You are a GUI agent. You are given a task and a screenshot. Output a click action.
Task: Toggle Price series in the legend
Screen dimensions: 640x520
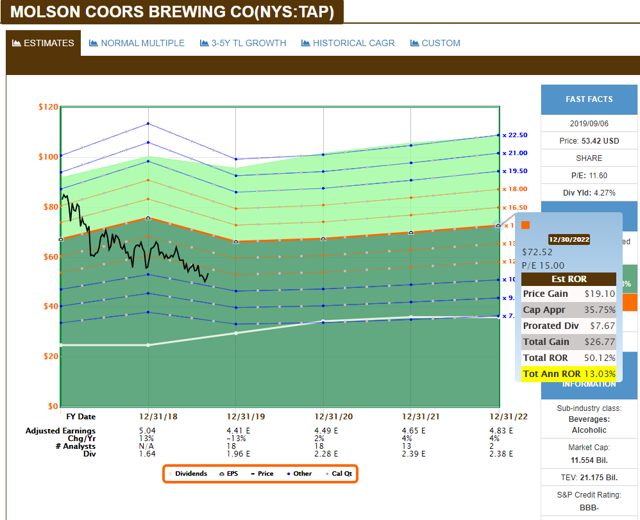(262, 473)
